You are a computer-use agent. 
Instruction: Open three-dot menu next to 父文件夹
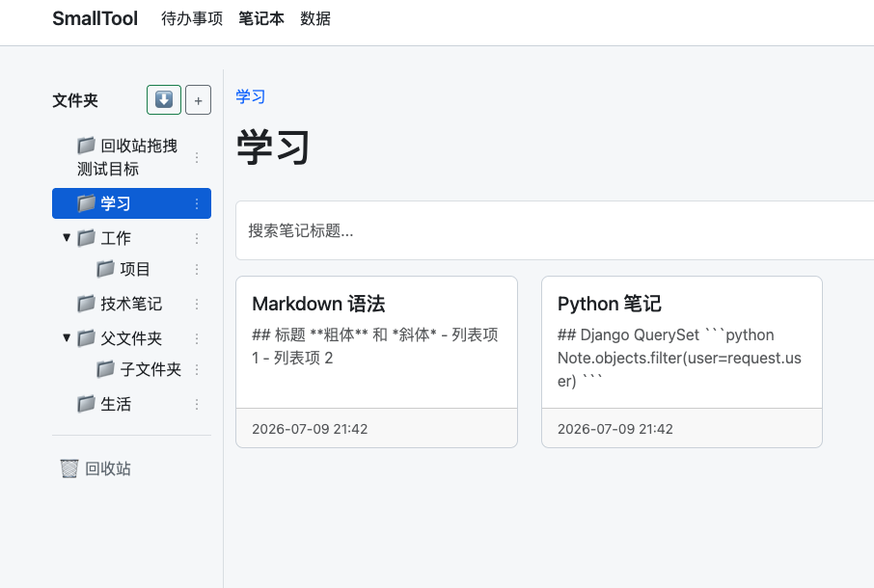[197, 338]
